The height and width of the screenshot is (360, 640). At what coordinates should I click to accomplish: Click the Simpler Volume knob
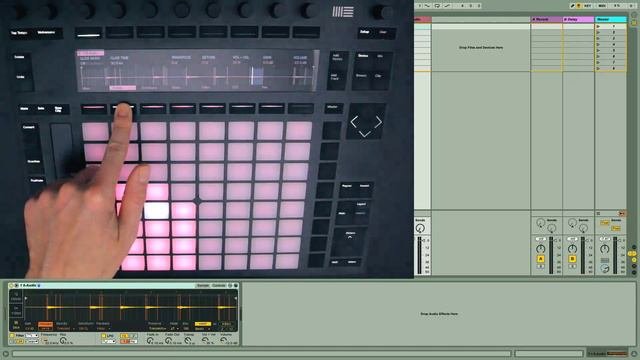point(223,341)
